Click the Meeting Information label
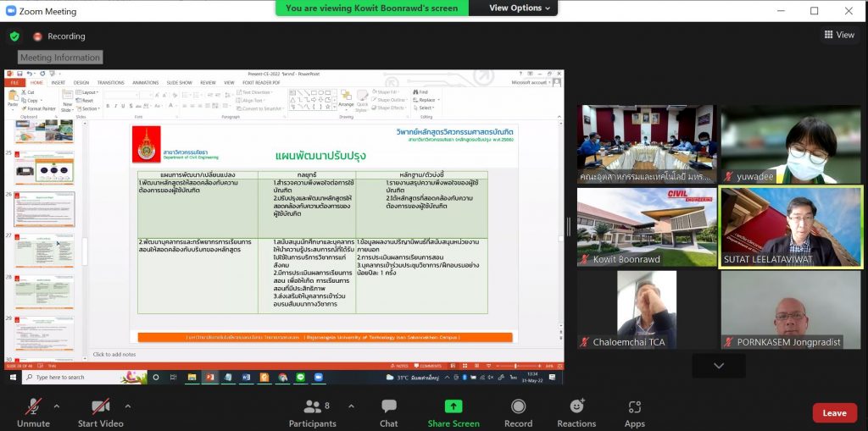Viewport: 868px width, 431px height. click(x=60, y=58)
